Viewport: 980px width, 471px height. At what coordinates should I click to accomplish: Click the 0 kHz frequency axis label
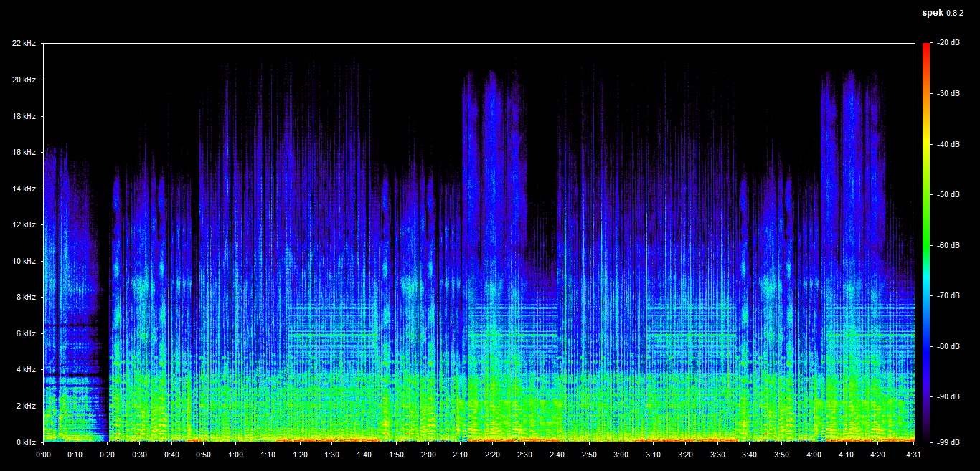pyautogui.click(x=25, y=442)
